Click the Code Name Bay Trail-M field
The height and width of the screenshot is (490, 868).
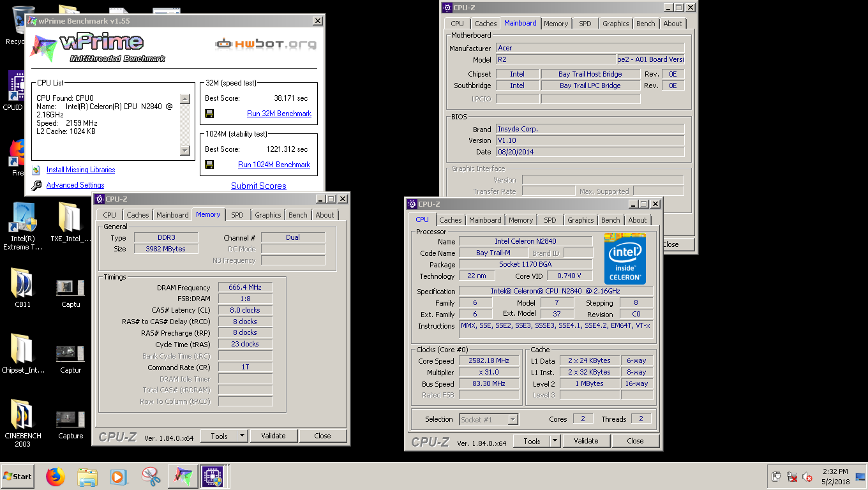click(493, 253)
